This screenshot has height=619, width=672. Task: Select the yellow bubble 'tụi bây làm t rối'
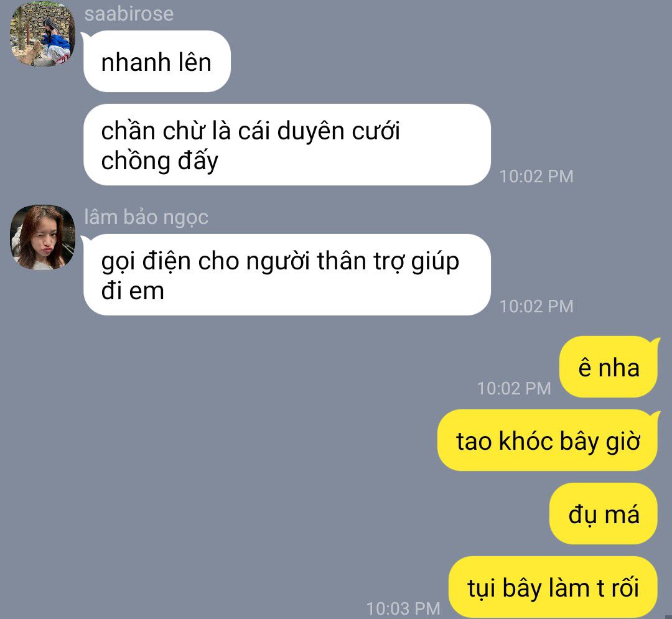(x=553, y=587)
